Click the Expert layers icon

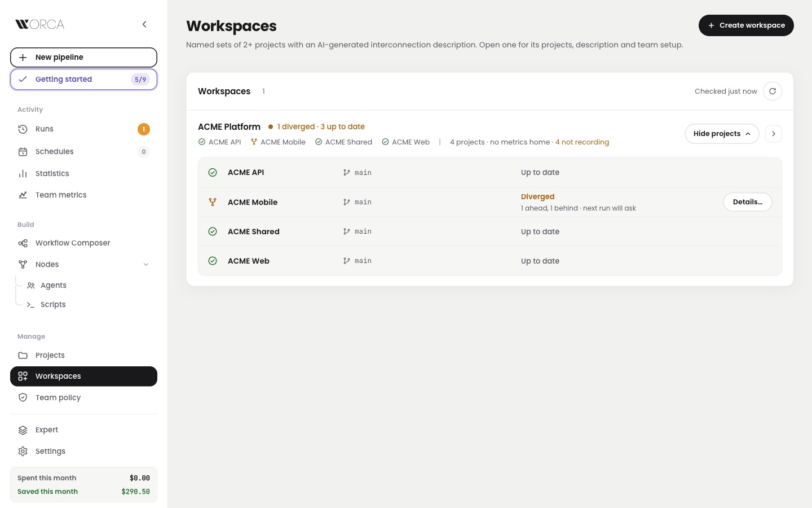23,430
